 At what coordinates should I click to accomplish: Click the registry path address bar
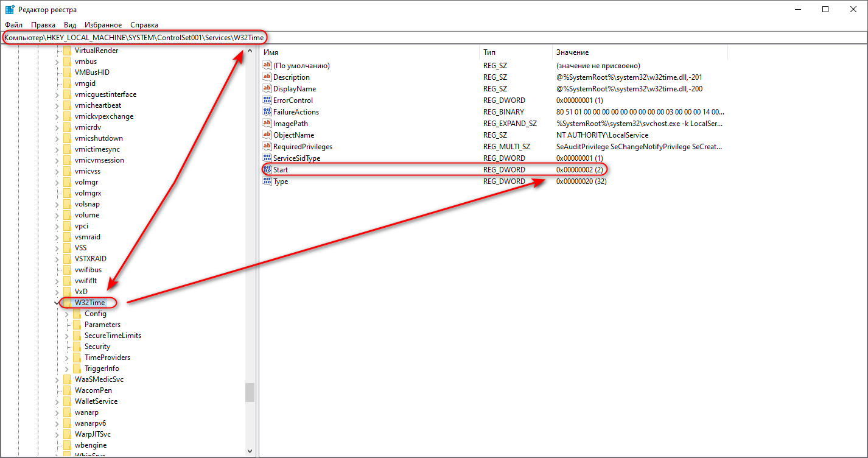tap(426, 38)
